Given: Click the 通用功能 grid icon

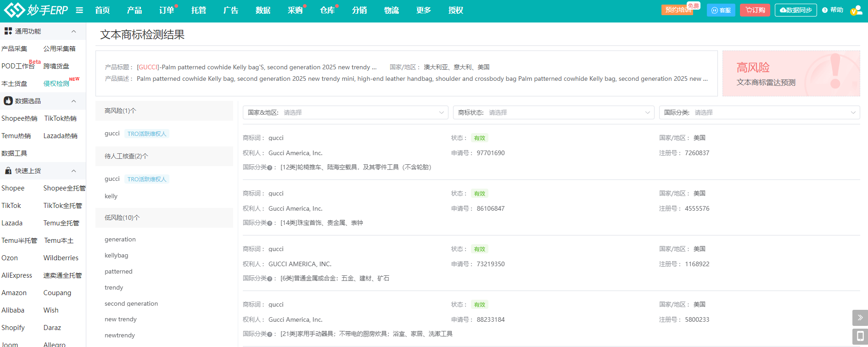Looking at the screenshot, I should tap(8, 31).
